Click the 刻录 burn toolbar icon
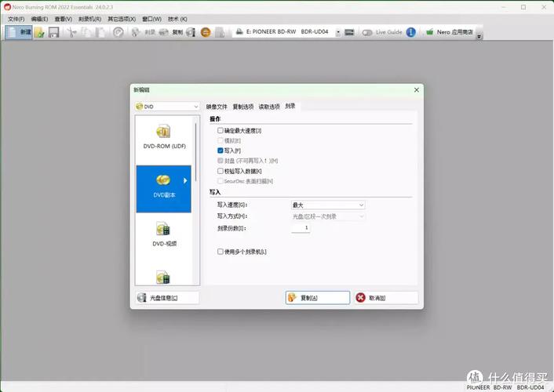 click(136, 32)
